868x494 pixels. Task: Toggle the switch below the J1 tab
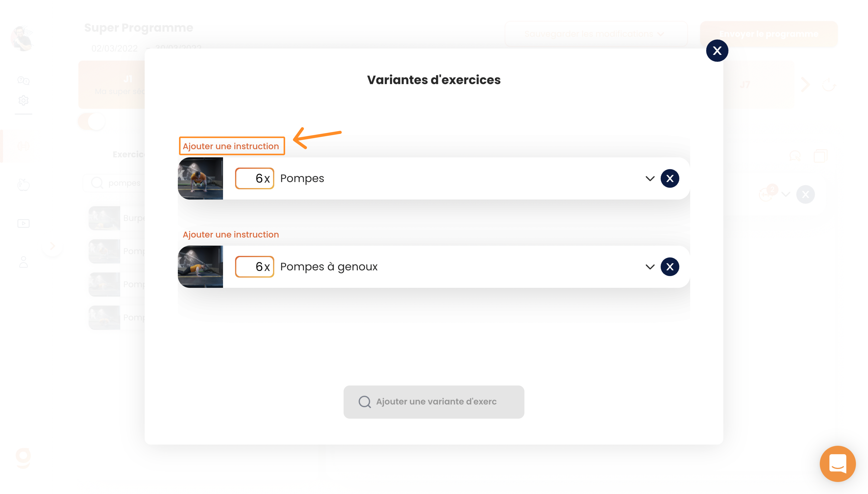click(92, 121)
